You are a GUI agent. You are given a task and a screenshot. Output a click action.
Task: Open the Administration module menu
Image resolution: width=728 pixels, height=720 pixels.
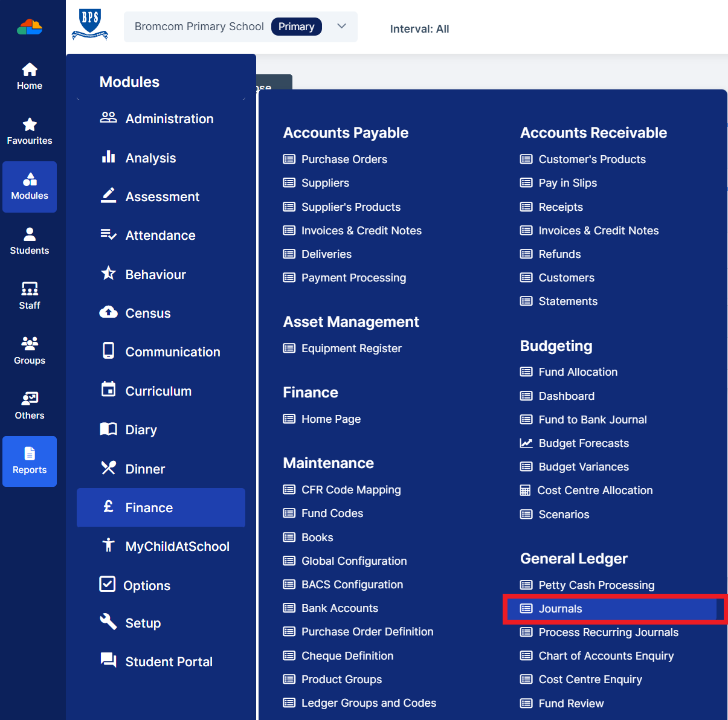[x=169, y=118]
